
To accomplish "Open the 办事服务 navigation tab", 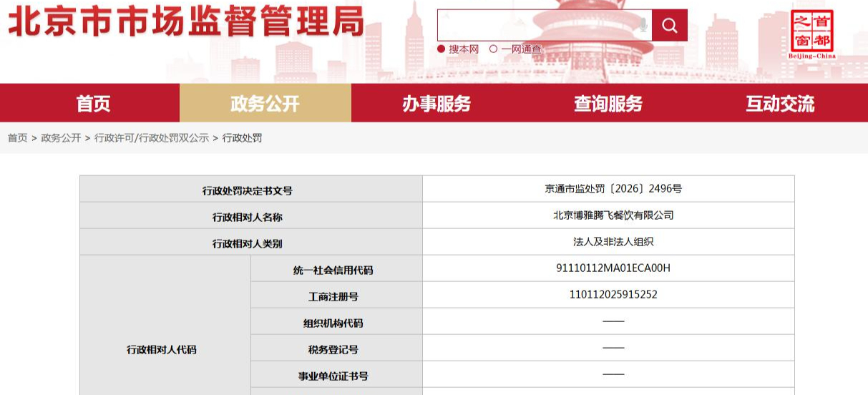I will [x=437, y=104].
